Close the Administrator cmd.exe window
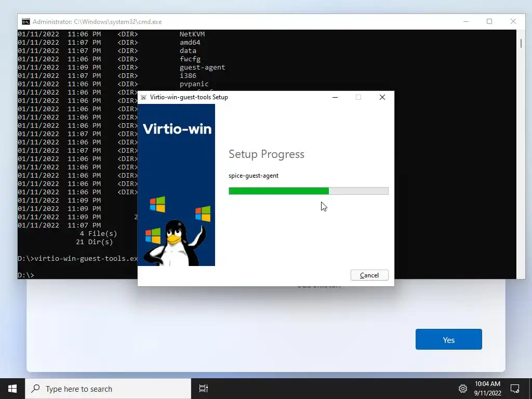The height and width of the screenshot is (399, 532). (x=513, y=21)
